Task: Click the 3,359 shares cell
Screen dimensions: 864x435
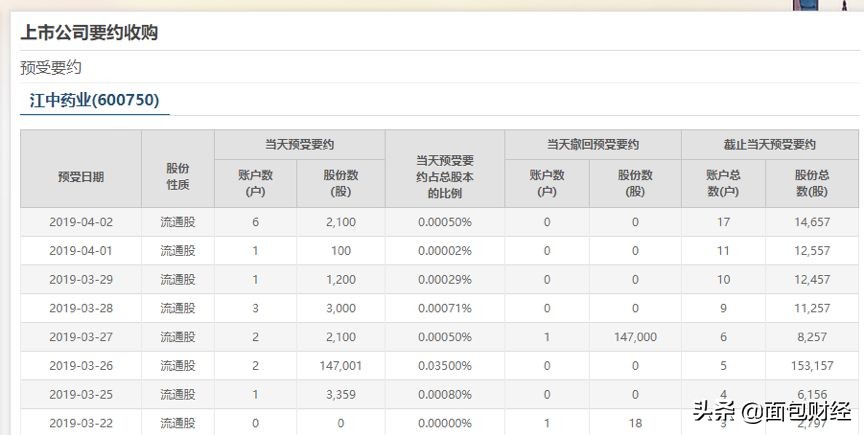Action: (x=341, y=395)
